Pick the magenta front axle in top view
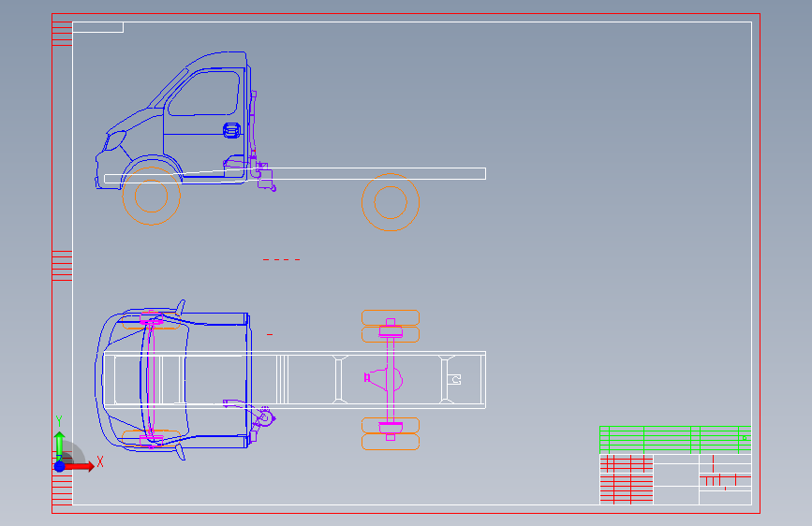Viewport: 812px width, 526px height. (151, 380)
